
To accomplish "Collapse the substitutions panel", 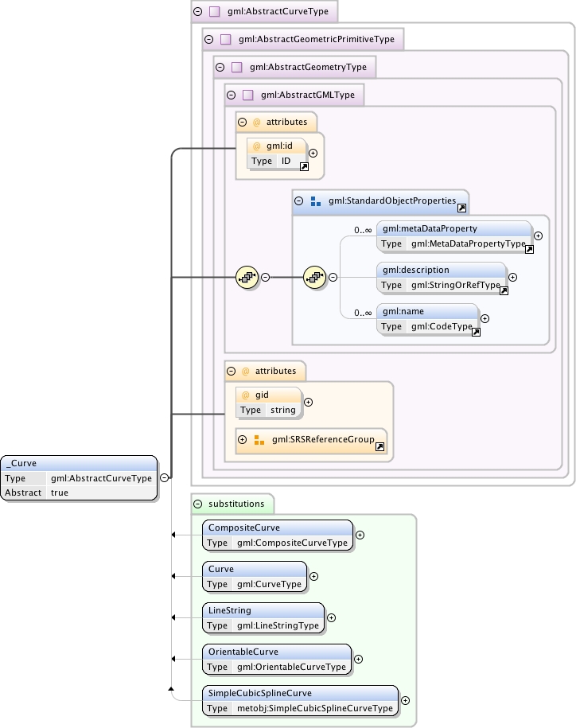I will coord(198,504).
